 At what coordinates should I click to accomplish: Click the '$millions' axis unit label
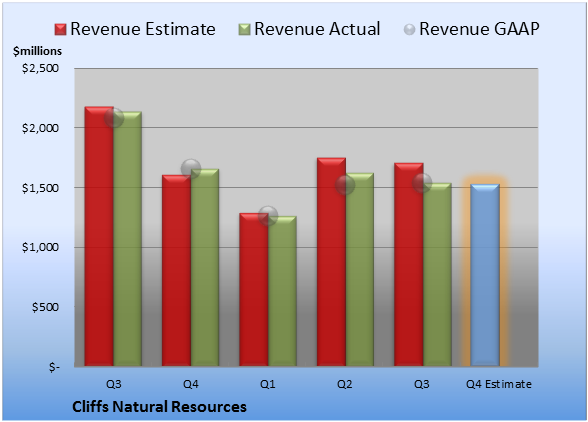(x=37, y=51)
